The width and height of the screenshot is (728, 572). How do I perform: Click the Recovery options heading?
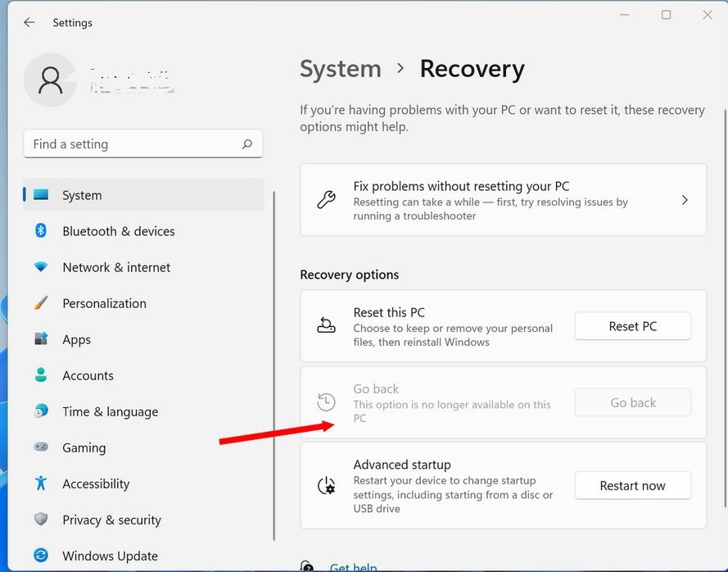click(x=350, y=275)
